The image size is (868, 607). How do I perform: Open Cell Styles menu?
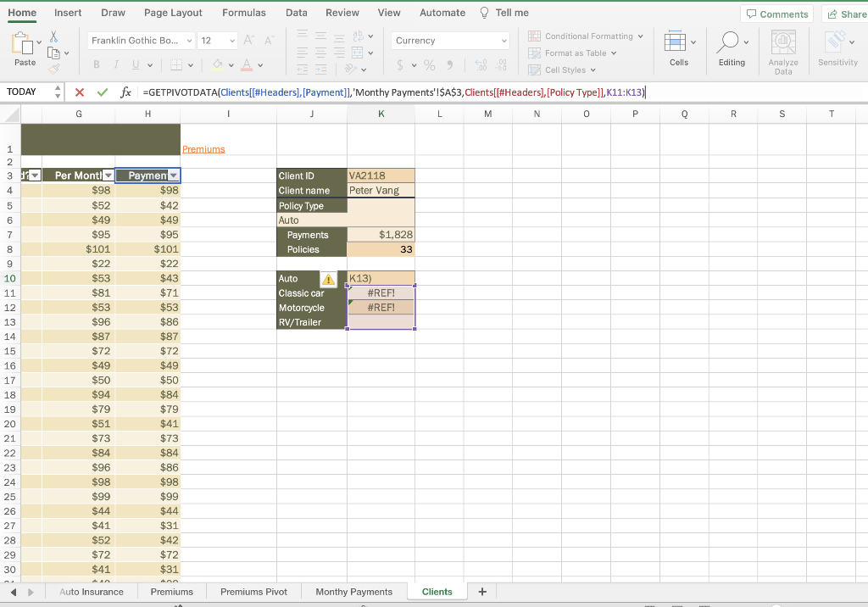click(x=562, y=70)
